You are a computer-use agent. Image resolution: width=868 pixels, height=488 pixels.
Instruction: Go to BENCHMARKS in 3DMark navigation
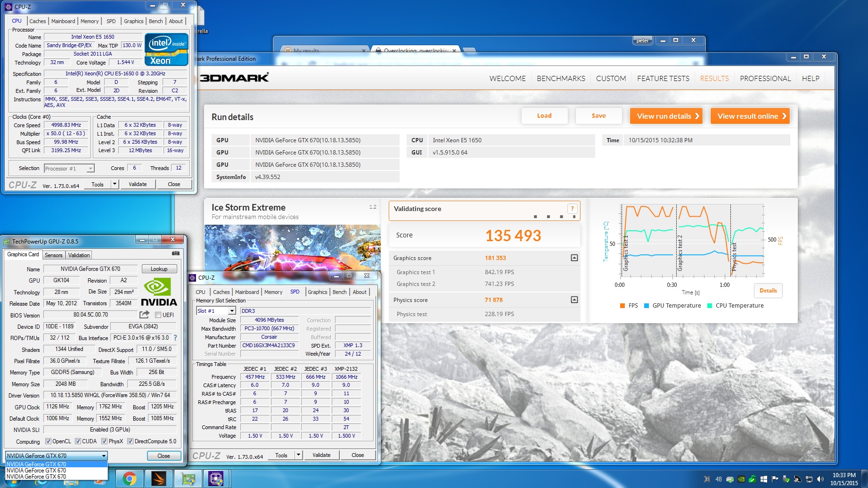coord(561,79)
